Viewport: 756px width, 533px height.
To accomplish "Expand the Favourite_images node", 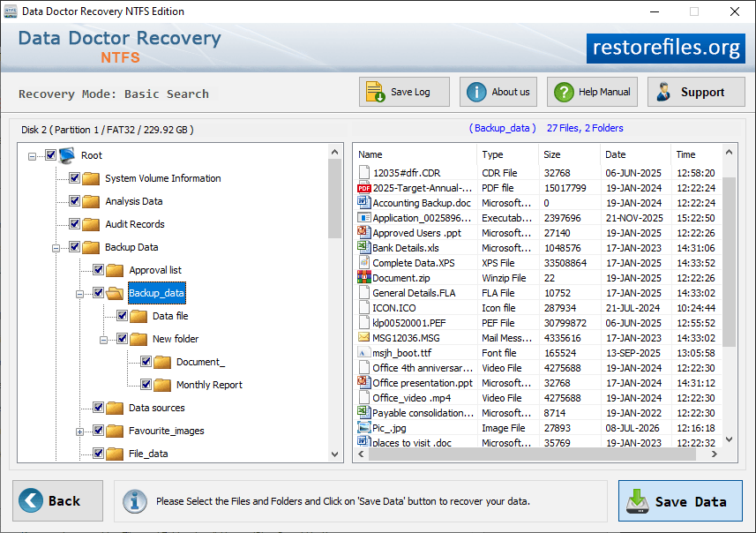I will pos(79,432).
